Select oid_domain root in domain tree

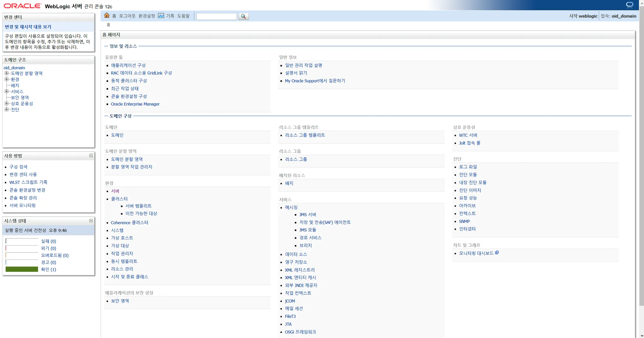(x=14, y=68)
